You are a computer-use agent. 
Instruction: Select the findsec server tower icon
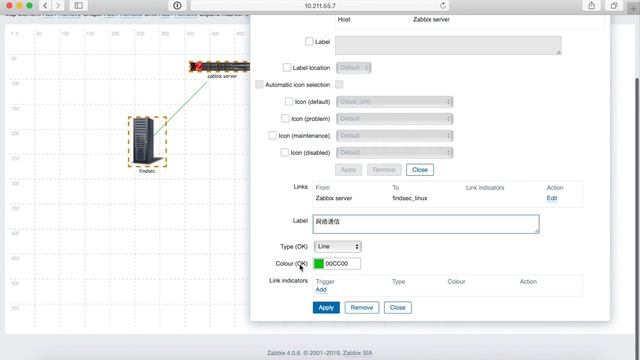tap(147, 141)
